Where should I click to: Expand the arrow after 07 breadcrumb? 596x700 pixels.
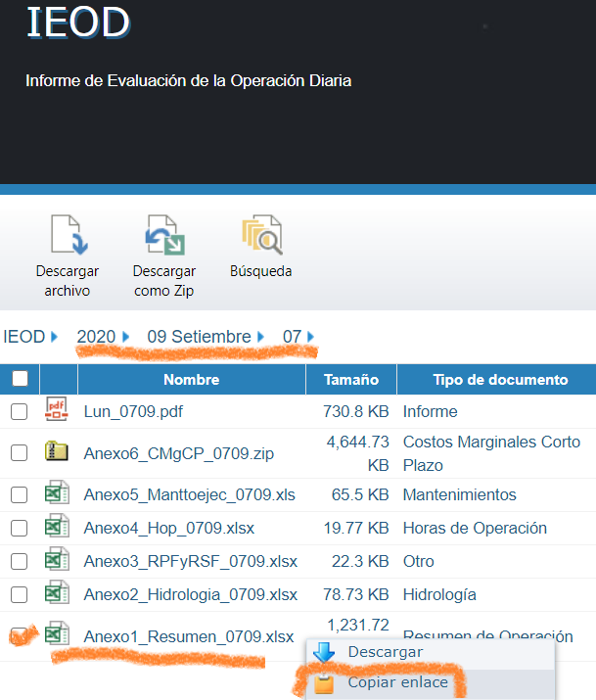pyautogui.click(x=310, y=338)
